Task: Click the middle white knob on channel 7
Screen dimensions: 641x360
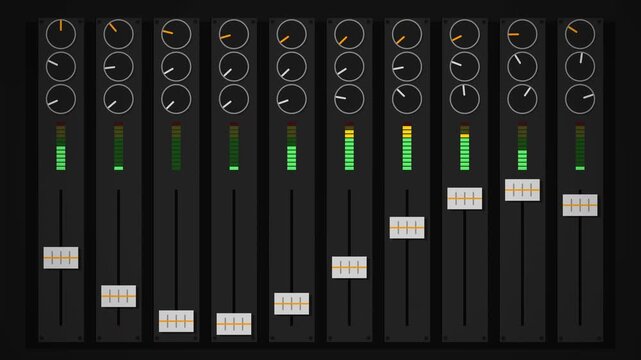Action: [x=407, y=67]
